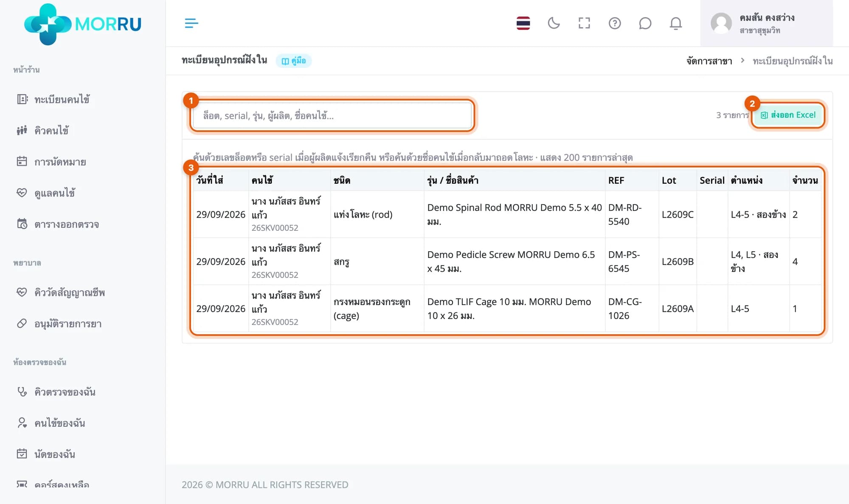Click the MORRU logo
849x504 pixels.
click(83, 24)
